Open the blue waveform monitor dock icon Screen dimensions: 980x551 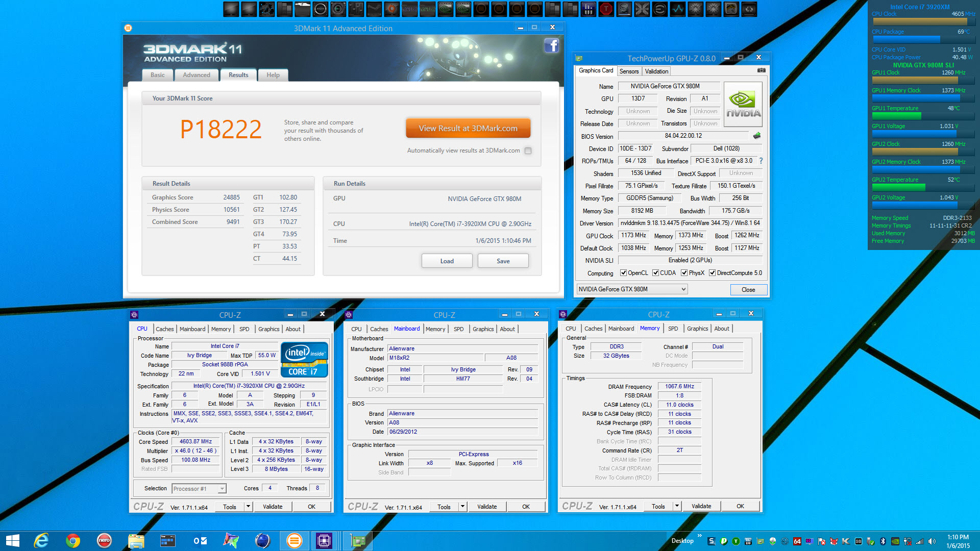pyautogui.click(x=677, y=9)
